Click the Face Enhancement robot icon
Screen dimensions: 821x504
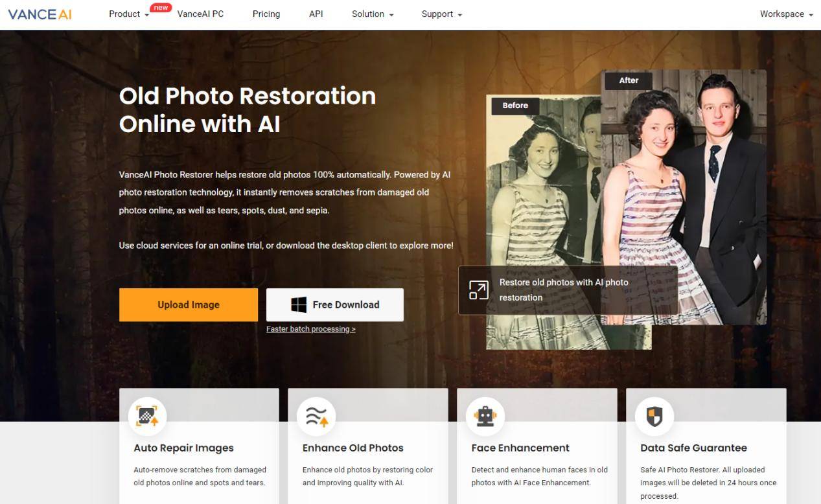pos(485,417)
